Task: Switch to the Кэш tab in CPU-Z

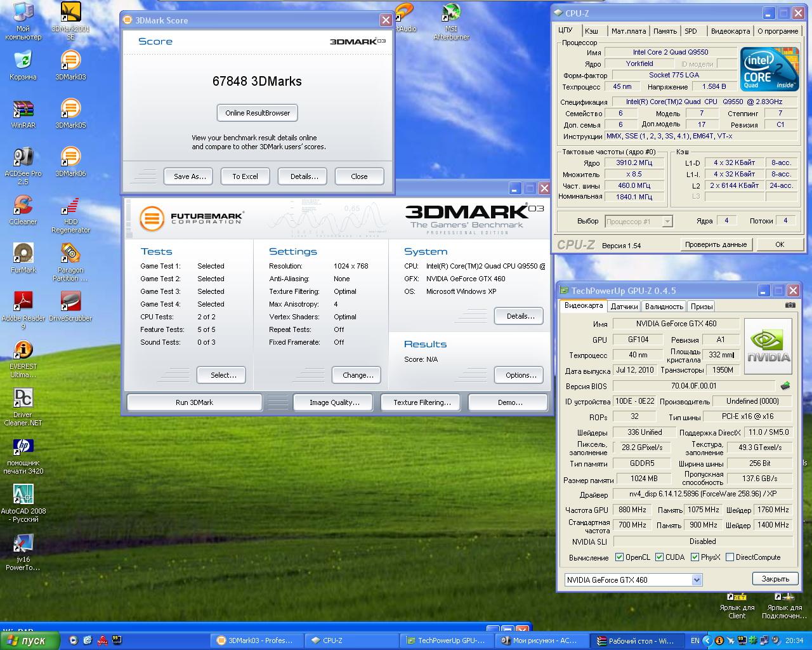Action: (591, 31)
